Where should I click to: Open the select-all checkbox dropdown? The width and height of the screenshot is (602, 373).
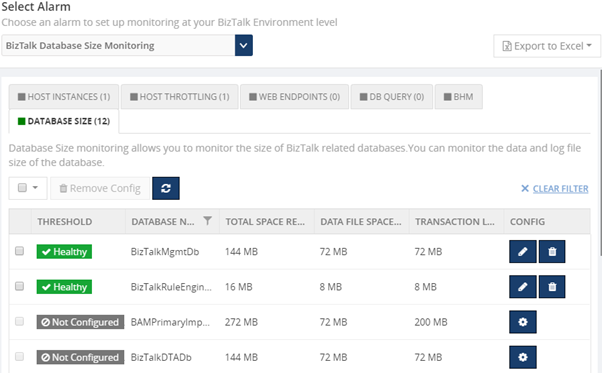(x=28, y=188)
